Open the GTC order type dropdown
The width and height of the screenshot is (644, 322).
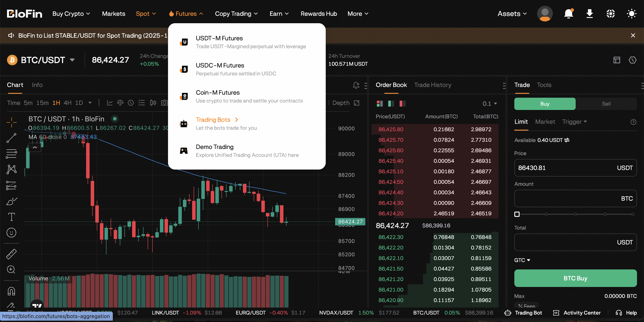tap(522, 260)
